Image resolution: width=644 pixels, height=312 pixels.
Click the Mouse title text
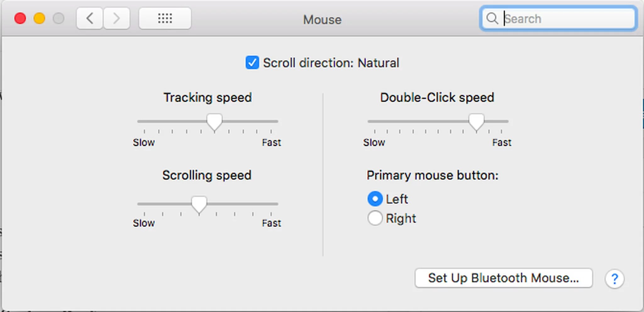[322, 19]
